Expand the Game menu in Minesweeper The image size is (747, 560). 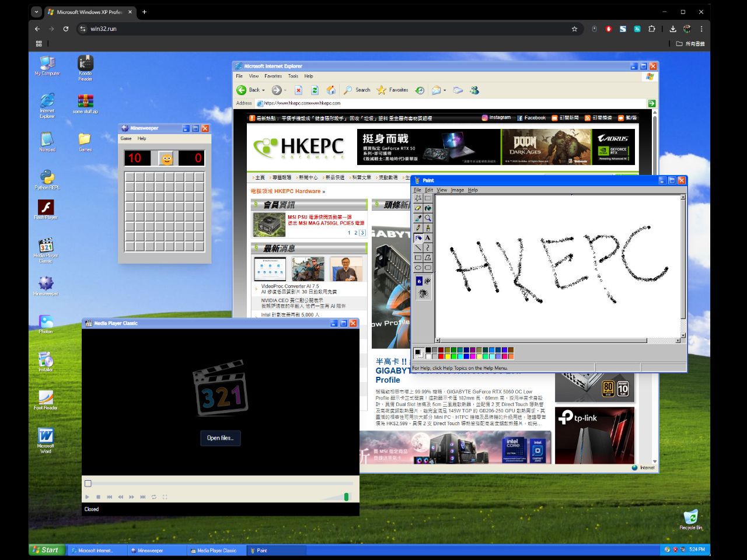click(125, 138)
